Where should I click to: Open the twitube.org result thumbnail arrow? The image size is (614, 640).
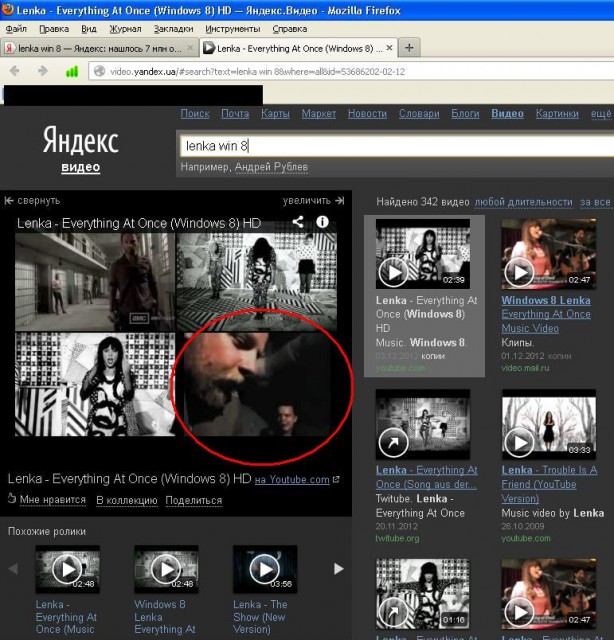[x=393, y=442]
